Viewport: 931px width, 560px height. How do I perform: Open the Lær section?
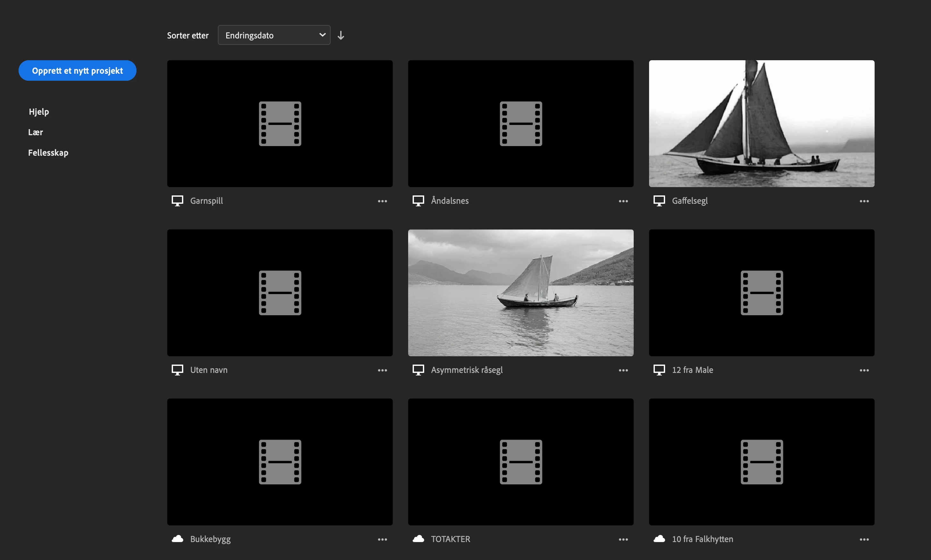(36, 132)
